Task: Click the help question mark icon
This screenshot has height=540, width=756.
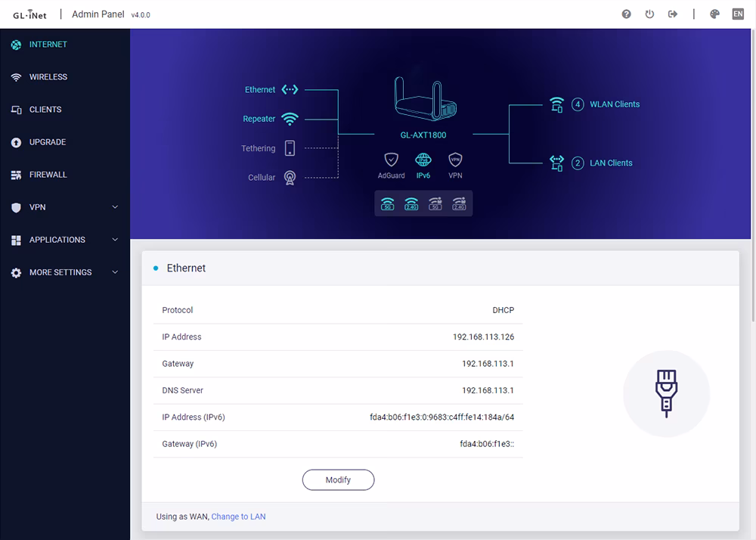Action: pyautogui.click(x=626, y=14)
